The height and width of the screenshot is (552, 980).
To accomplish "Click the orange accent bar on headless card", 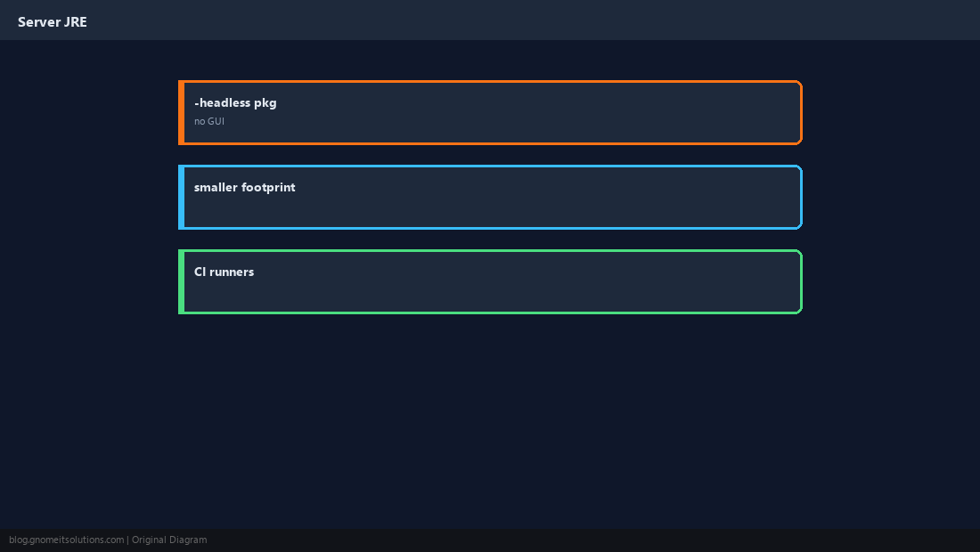I will [181, 112].
